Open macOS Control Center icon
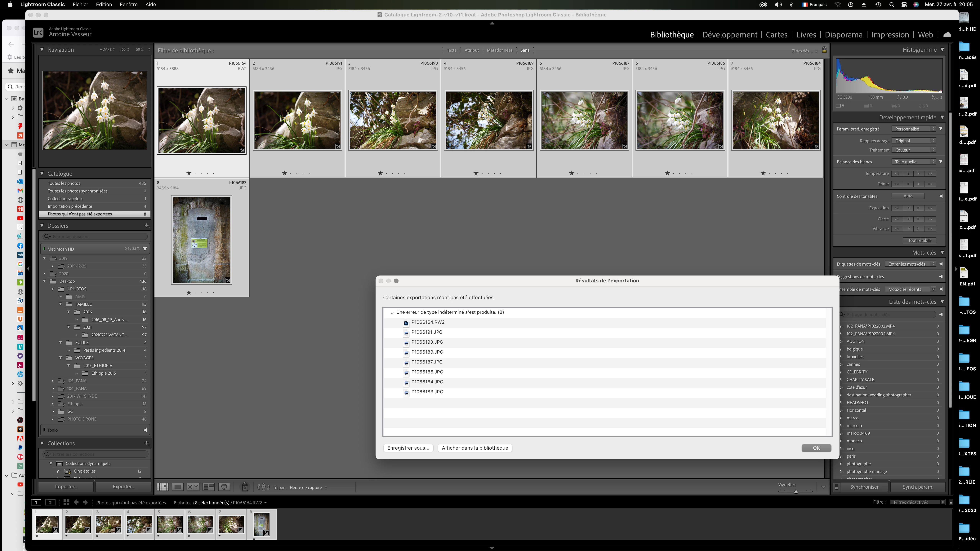Viewport: 980px width, 551px height. [x=904, y=5]
